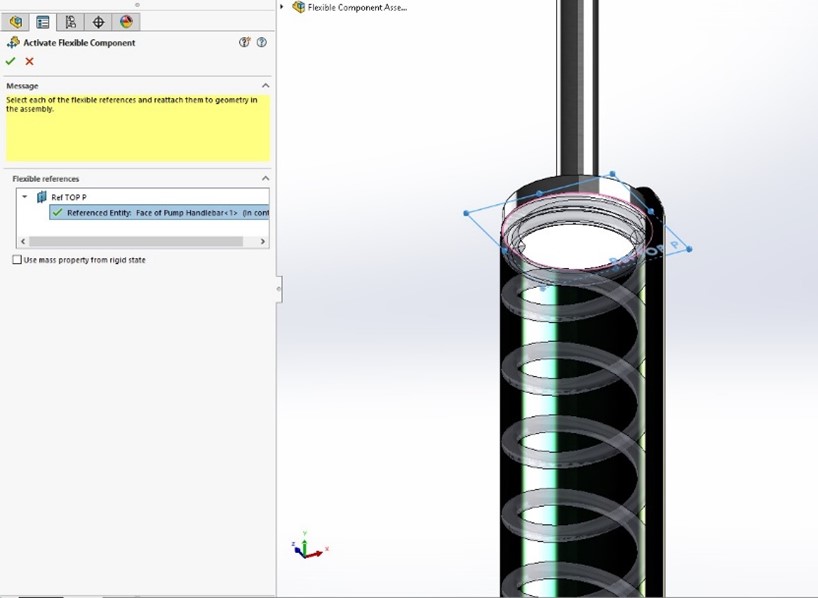Select the FeatureManager design tree tab icon

pyautogui.click(x=15, y=20)
